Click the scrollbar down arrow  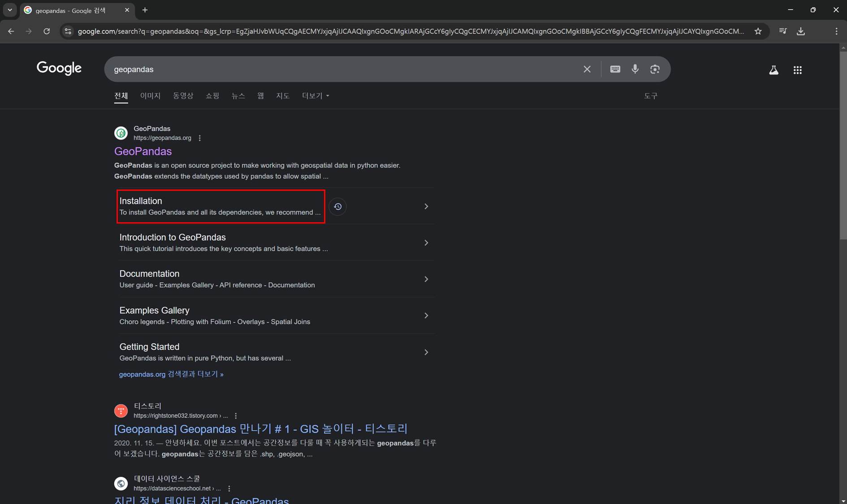coord(843,500)
